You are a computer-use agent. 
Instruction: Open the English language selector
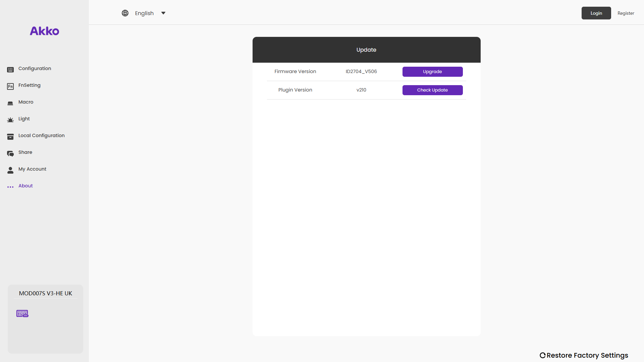[x=144, y=13]
